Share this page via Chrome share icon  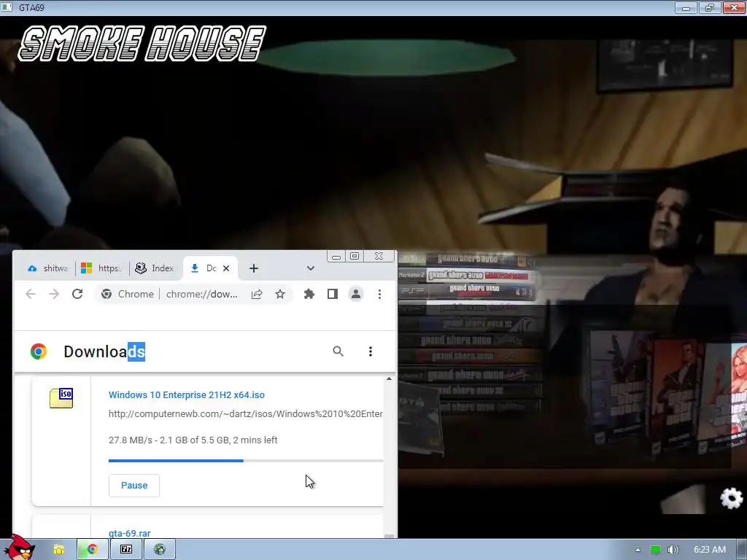click(x=257, y=295)
